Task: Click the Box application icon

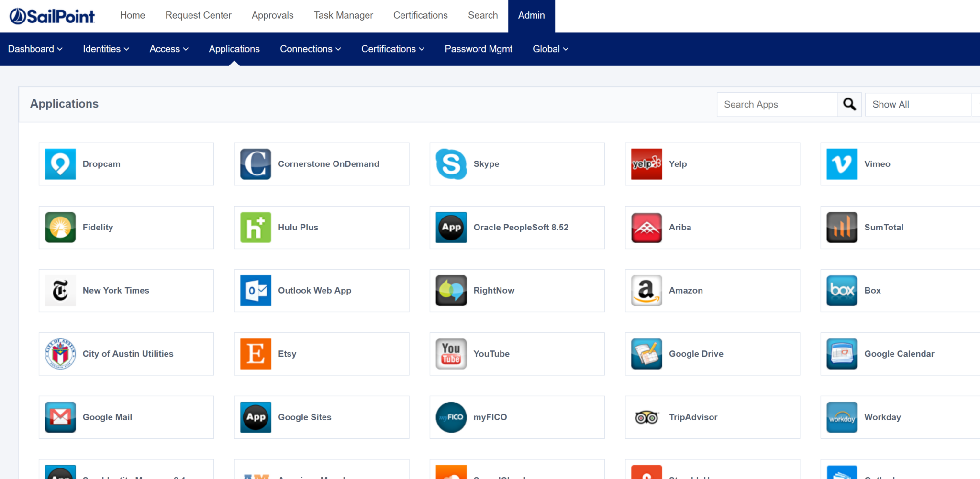Action: pyautogui.click(x=898, y=290)
